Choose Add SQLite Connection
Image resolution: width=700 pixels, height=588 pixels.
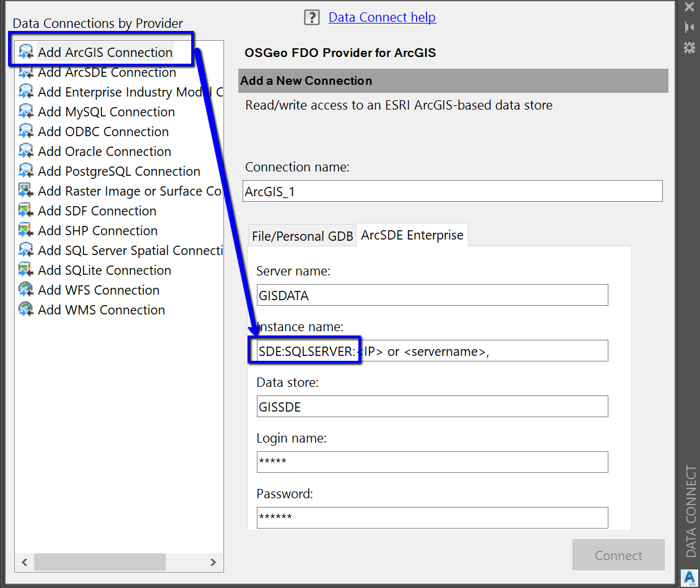(105, 270)
